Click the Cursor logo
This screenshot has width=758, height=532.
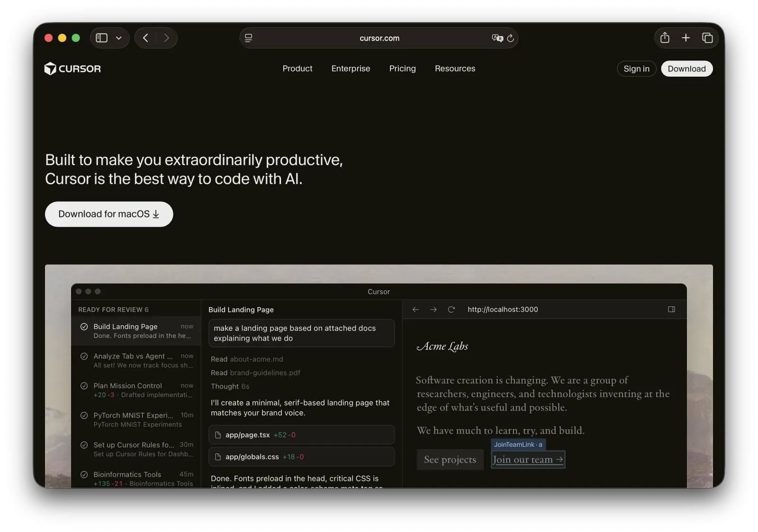pos(72,69)
